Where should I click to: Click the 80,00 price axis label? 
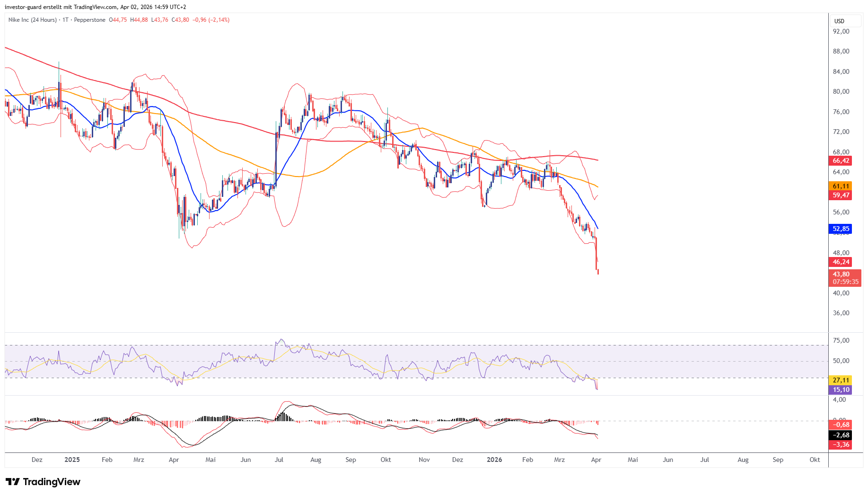pos(841,92)
